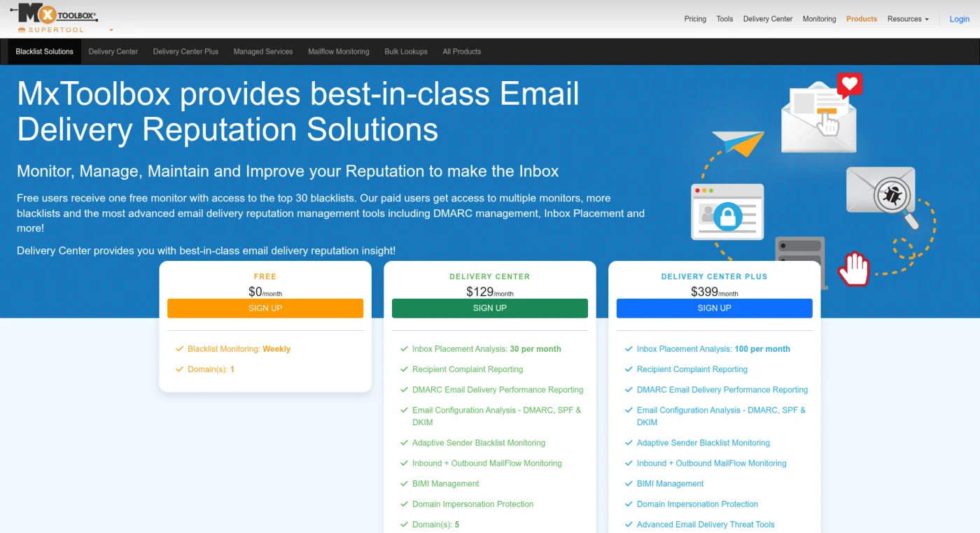
Task: Click "Domain(s): 5" in Delivery Center plan
Action: [436, 524]
